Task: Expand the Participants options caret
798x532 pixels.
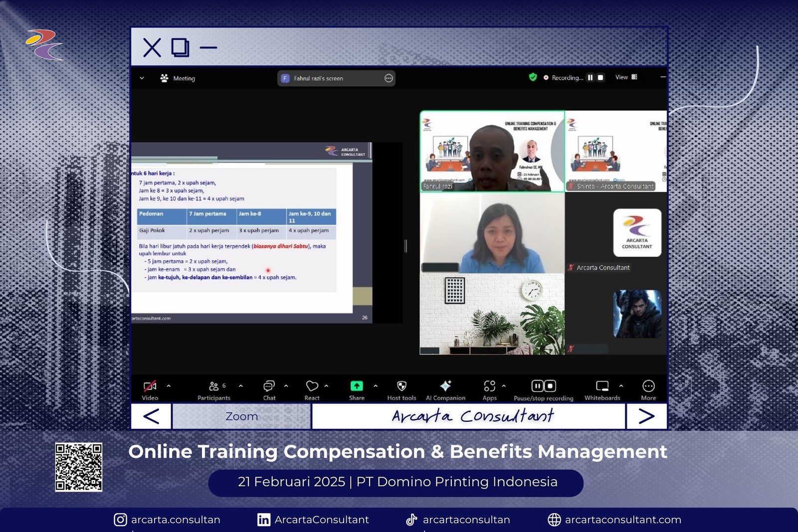Action: coord(241,386)
